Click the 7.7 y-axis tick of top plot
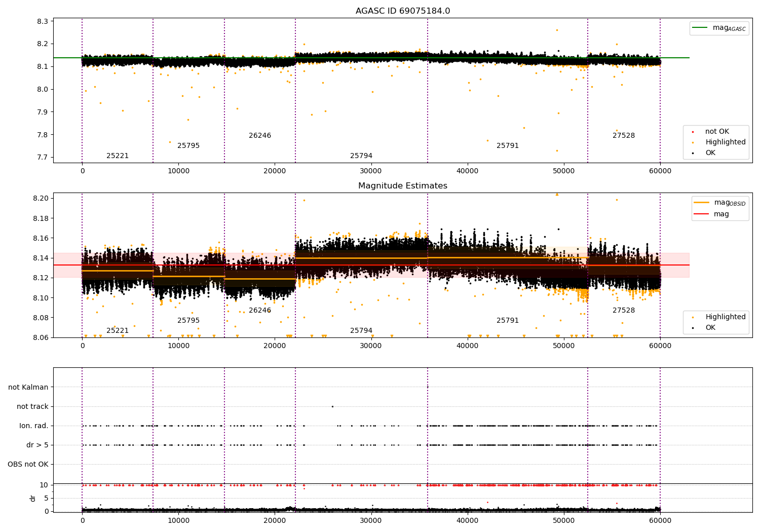This screenshot has width=760, height=532. (x=43, y=158)
